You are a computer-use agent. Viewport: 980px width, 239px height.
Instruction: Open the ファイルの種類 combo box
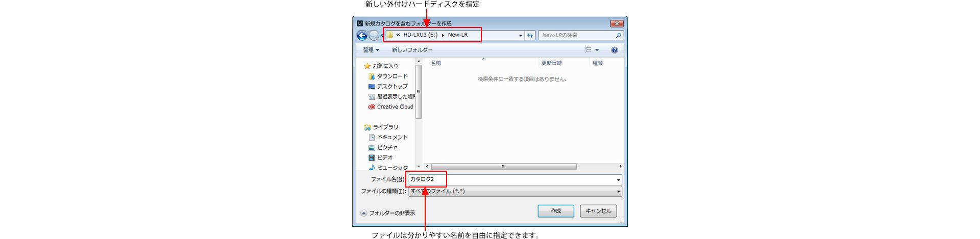click(515, 191)
